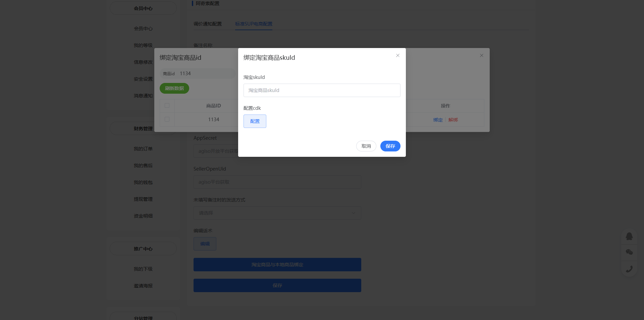Click the 配置 button under 配置cdk

tap(255, 121)
